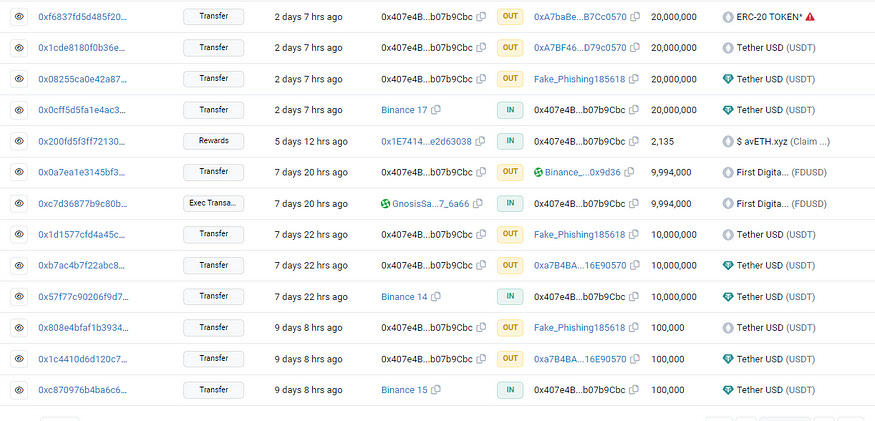Click the eye icon for transaction 0xf6837fd5d485f20

(19, 17)
